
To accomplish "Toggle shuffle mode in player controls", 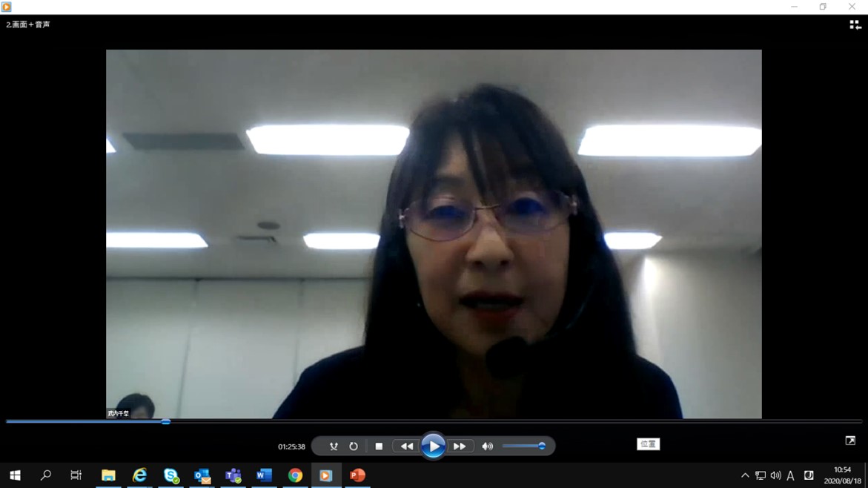I will [x=334, y=446].
